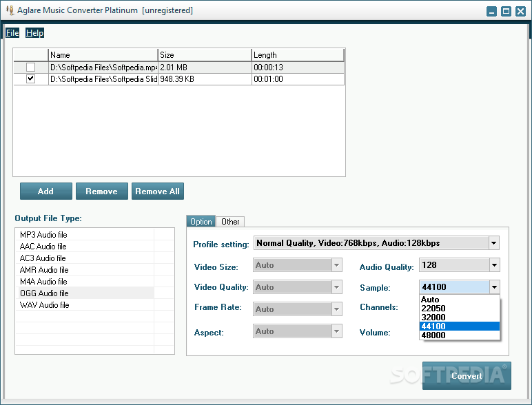Viewport: 532px width, 405px height.
Task: Expand the Aspect dropdown
Action: (336, 331)
